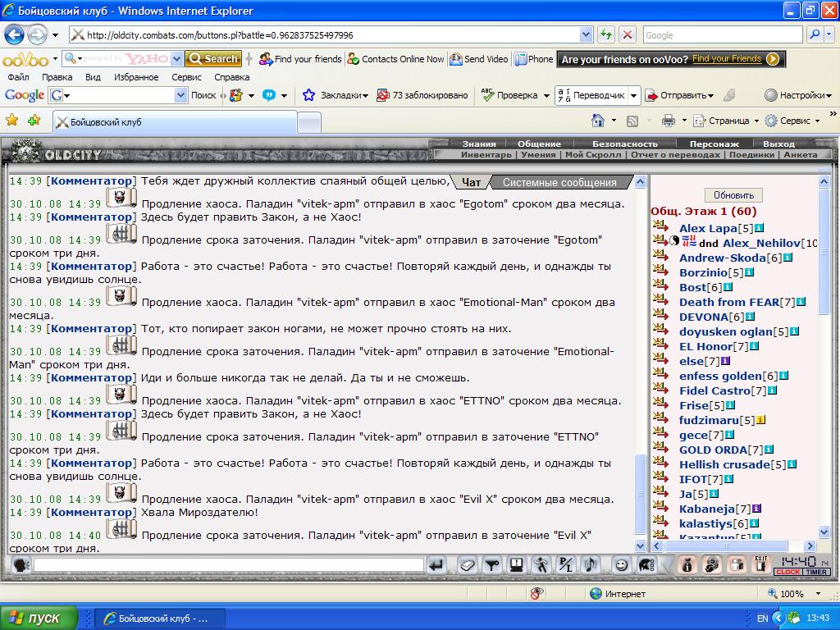Toggle the P/L transliteration icon
The height and width of the screenshot is (630, 840).
click(566, 565)
